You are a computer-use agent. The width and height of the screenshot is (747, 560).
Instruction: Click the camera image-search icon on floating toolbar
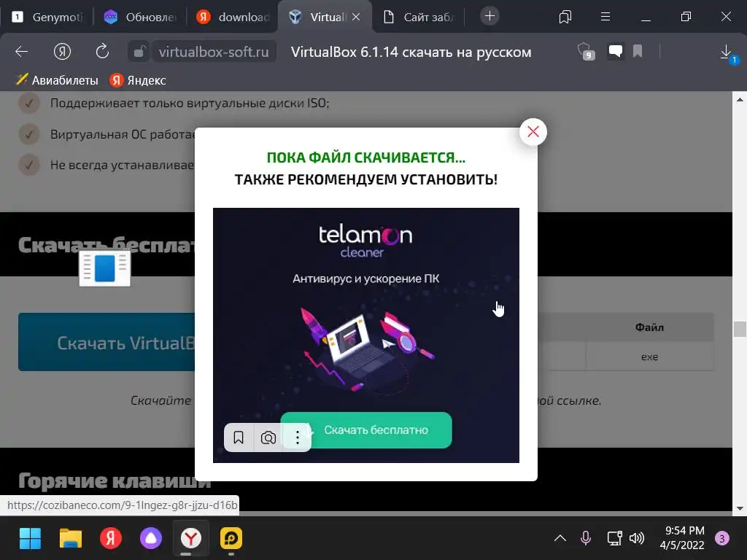pos(268,437)
